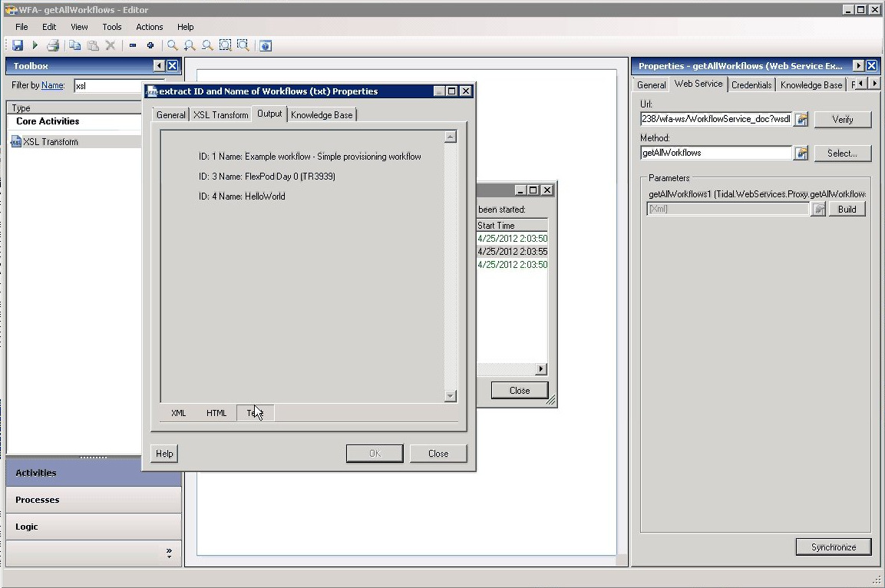Click the Properties panel pin arrow icon

point(858,66)
